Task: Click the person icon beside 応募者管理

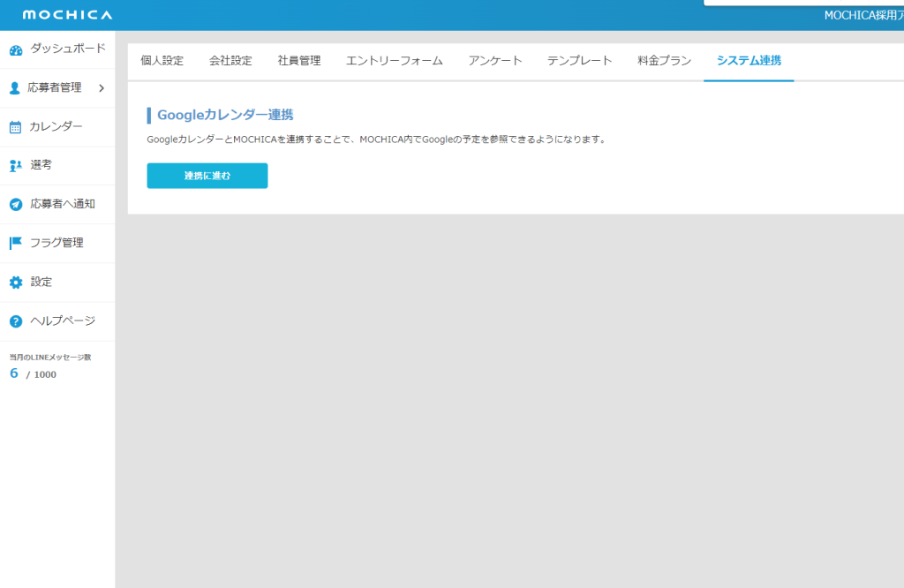Action: (x=15, y=88)
